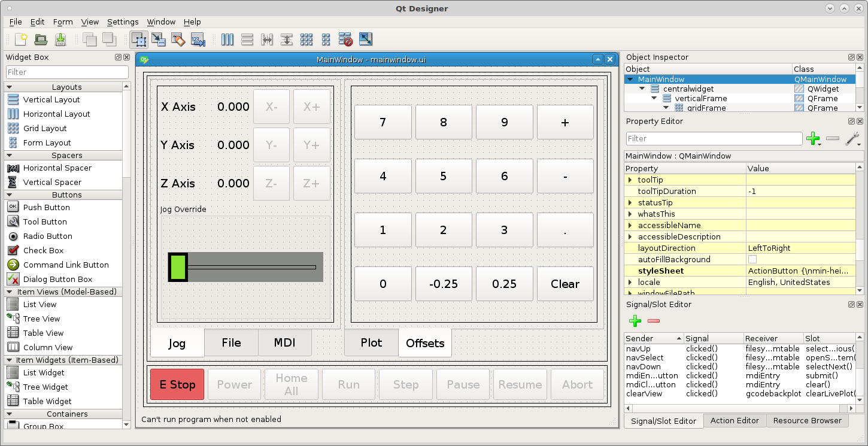Apply Lay Out in a Form Layout icon
This screenshot has height=446, width=868.
(x=326, y=40)
